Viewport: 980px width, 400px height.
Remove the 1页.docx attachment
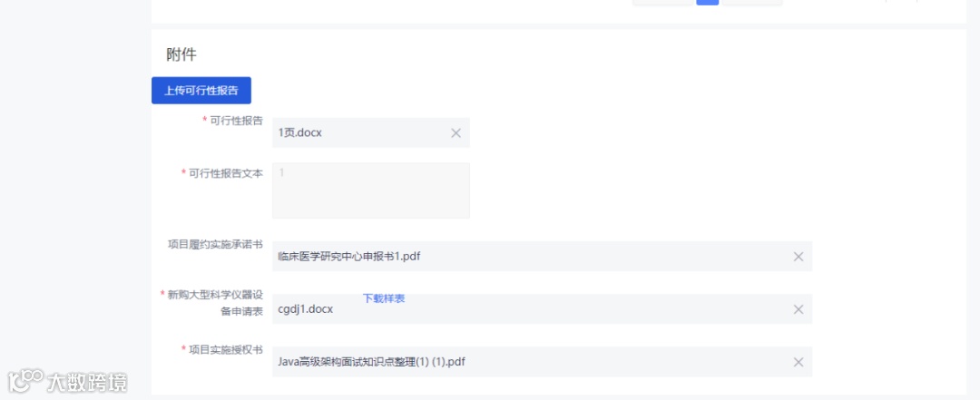pos(456,132)
